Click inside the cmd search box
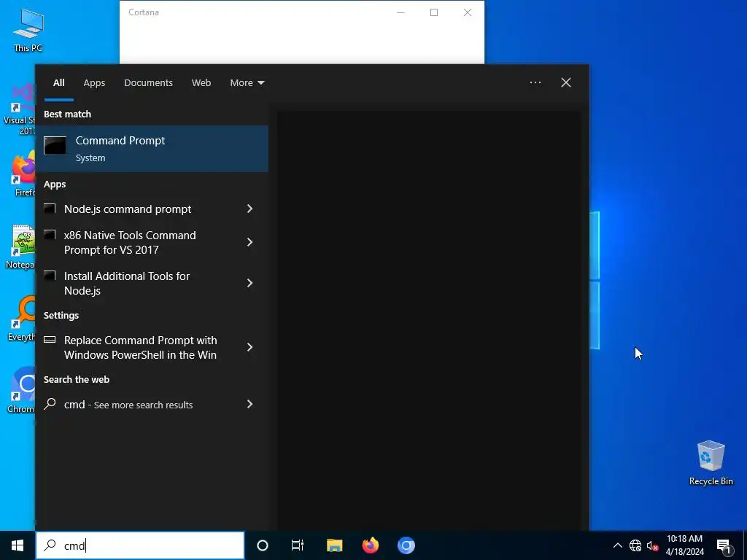The image size is (747, 560). click(x=140, y=545)
